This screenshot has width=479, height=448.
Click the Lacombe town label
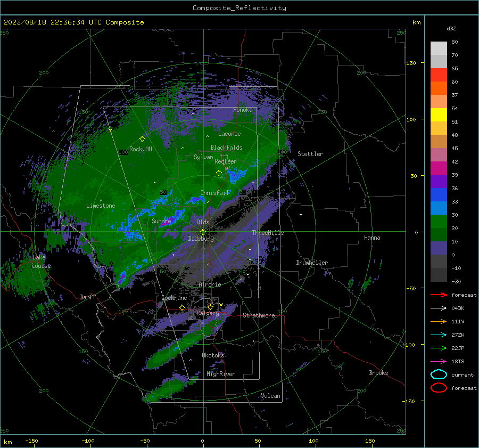229,134
